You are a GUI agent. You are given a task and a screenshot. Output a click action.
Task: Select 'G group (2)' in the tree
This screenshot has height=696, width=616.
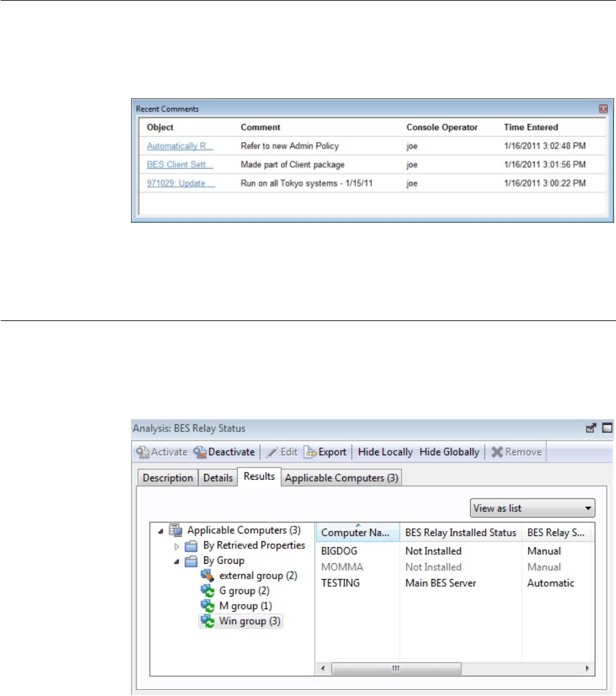click(244, 591)
